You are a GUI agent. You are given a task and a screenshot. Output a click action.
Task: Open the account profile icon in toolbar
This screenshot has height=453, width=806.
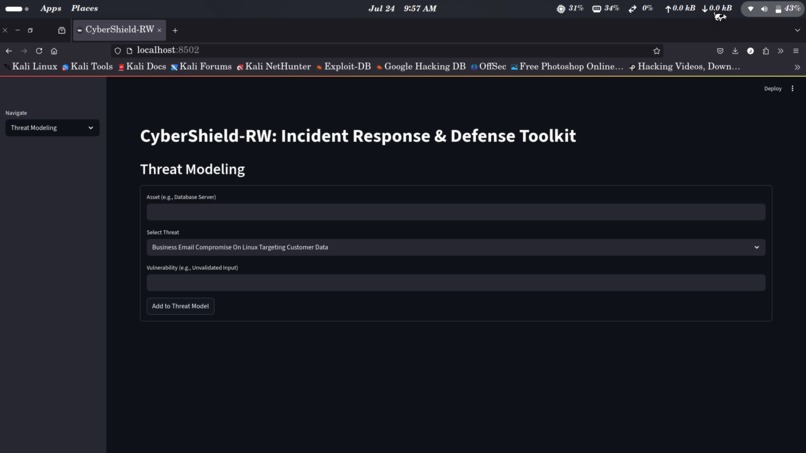pyautogui.click(x=750, y=51)
